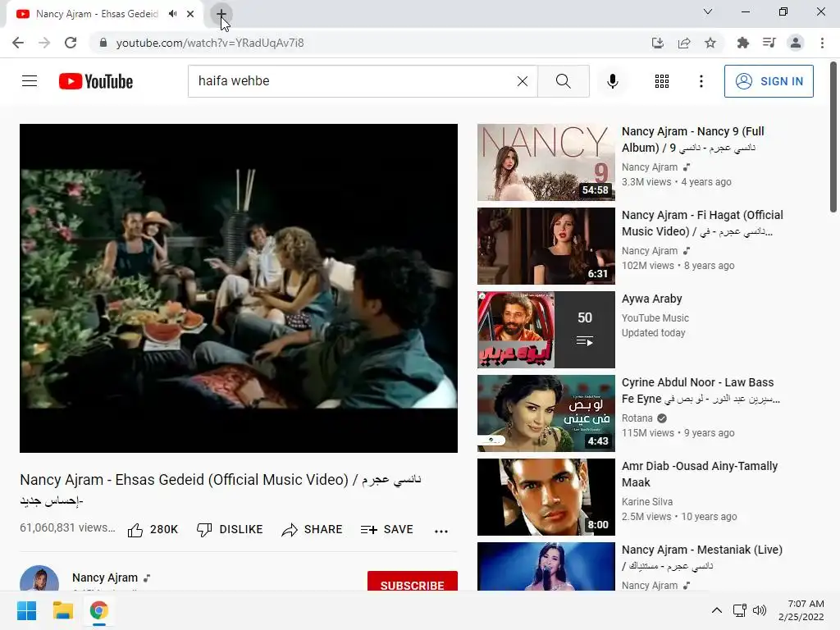Open a new Chrome tab
Viewport: 840px width, 630px height.
tap(221, 14)
